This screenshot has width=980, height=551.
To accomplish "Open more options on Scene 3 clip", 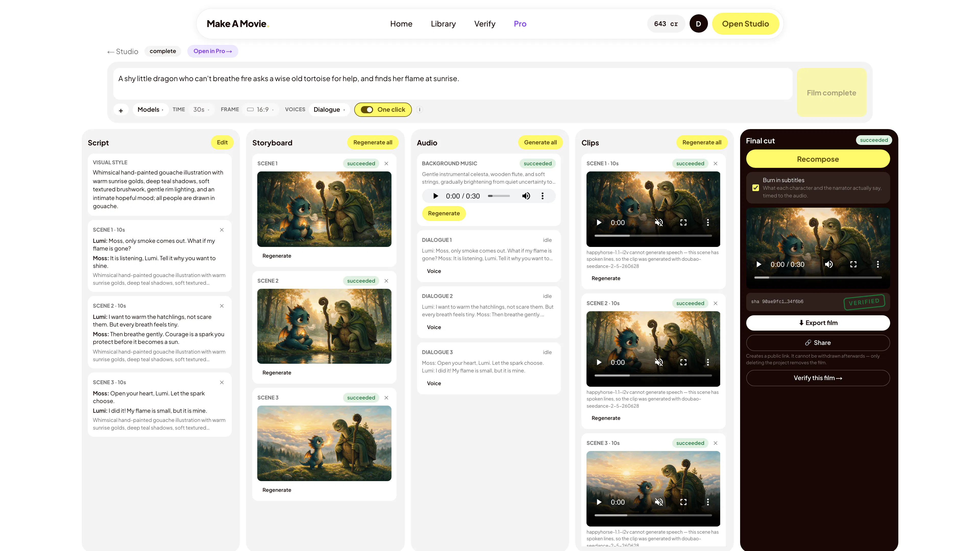I will tap(708, 502).
